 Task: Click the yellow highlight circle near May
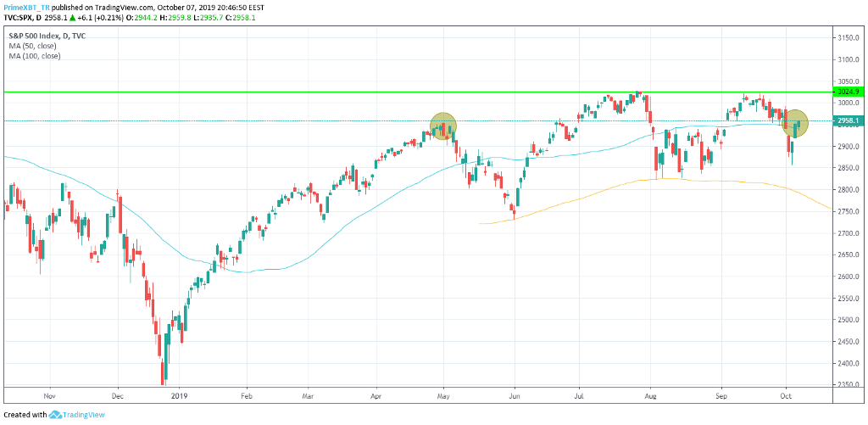(443, 126)
